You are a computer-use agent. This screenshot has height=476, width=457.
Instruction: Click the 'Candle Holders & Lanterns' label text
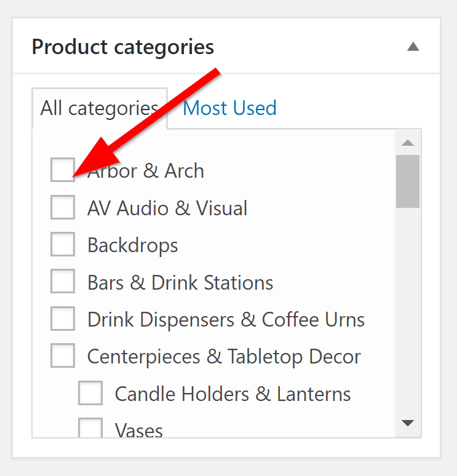[x=232, y=394]
